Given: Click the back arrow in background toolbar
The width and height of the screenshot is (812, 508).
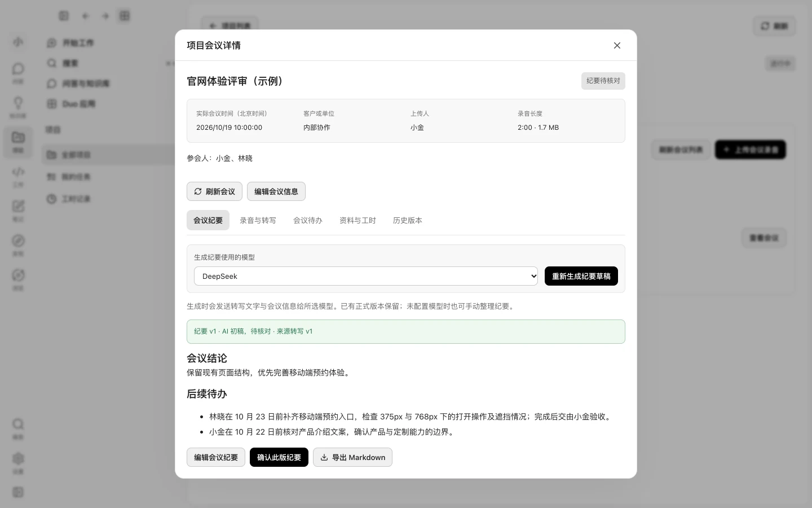Looking at the screenshot, I should click(x=86, y=16).
